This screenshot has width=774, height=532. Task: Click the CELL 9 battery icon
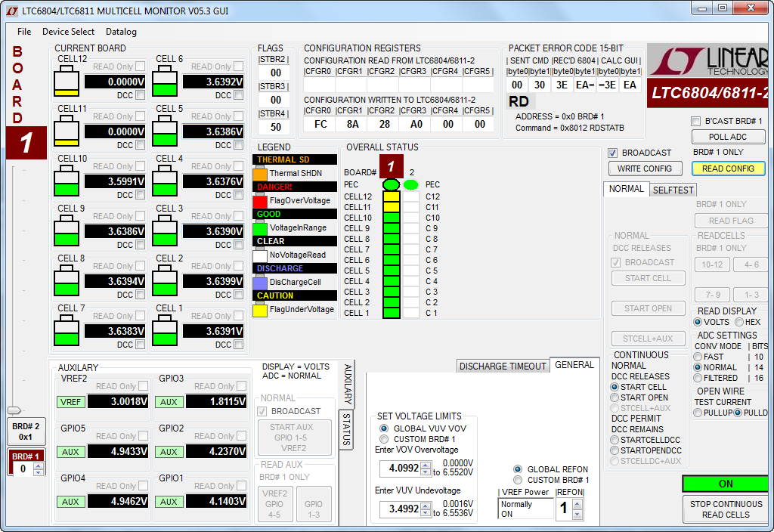(x=67, y=230)
